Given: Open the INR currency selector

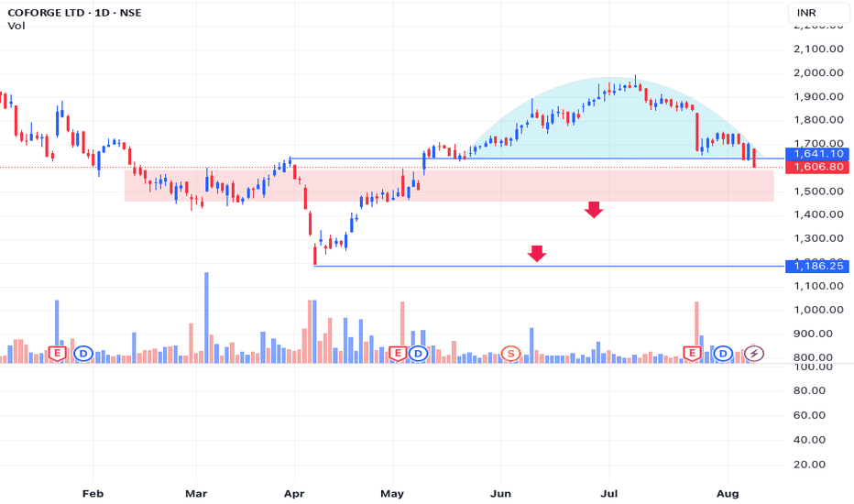Looking at the screenshot, I should coord(818,13).
